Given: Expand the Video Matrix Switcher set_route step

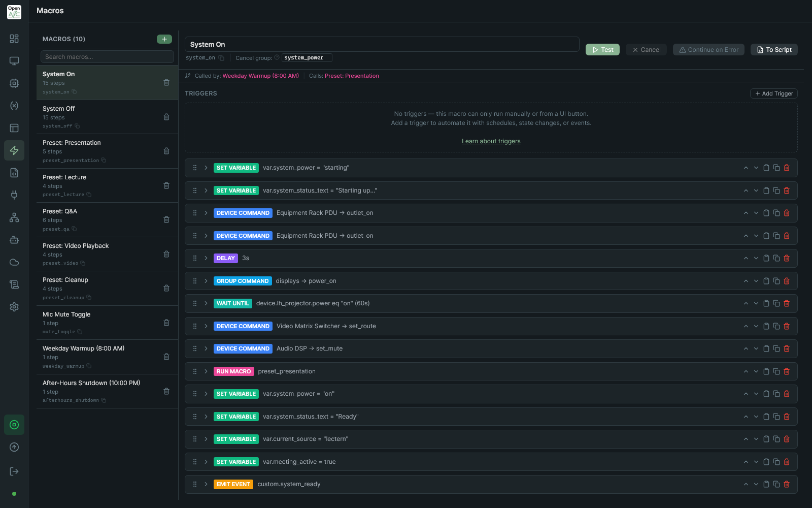Looking at the screenshot, I should tap(206, 326).
